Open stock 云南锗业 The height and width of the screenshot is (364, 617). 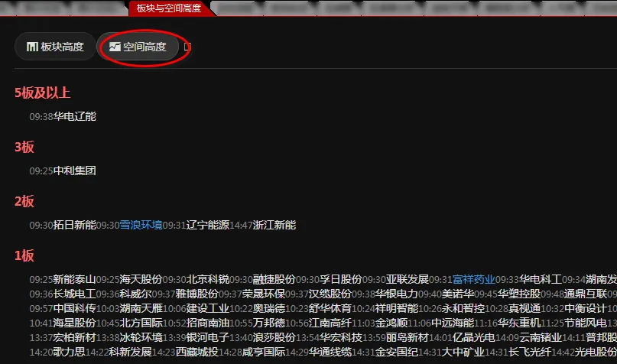(541, 338)
